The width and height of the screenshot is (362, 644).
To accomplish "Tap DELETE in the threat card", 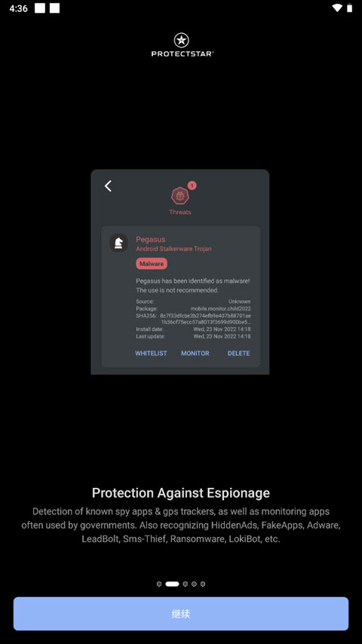I will pos(239,353).
